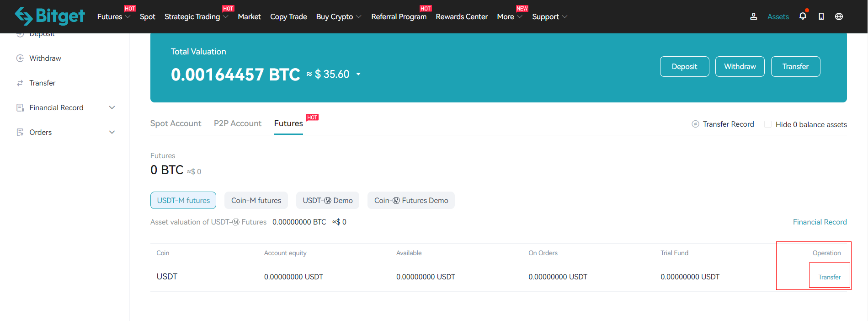Click the Orders icon in the sidebar
868x321 pixels.
[20, 132]
